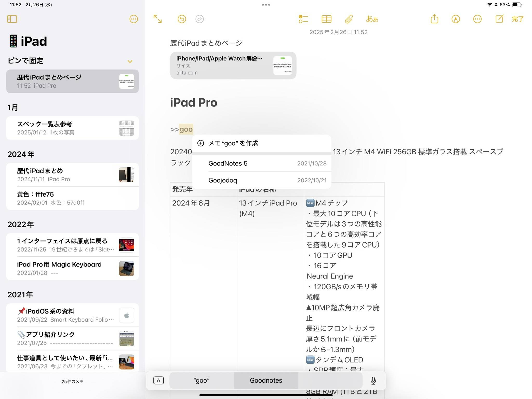Click the 発売年 table header
Image resolution: width=532 pixels, height=399 pixels.
(182, 190)
